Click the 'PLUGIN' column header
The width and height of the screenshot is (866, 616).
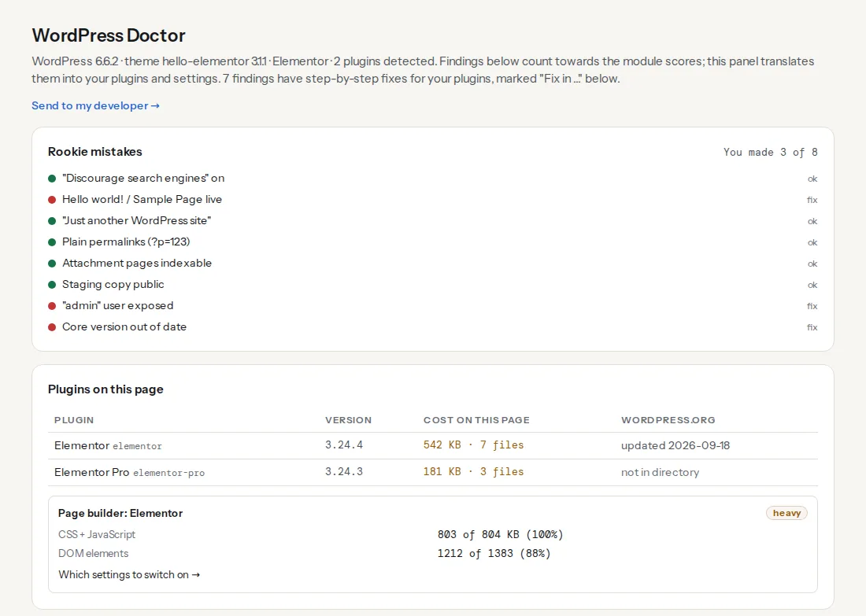pos(74,420)
